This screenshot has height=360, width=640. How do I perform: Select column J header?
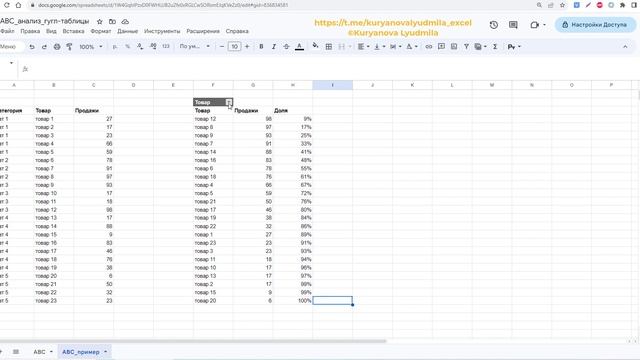tap(373, 85)
